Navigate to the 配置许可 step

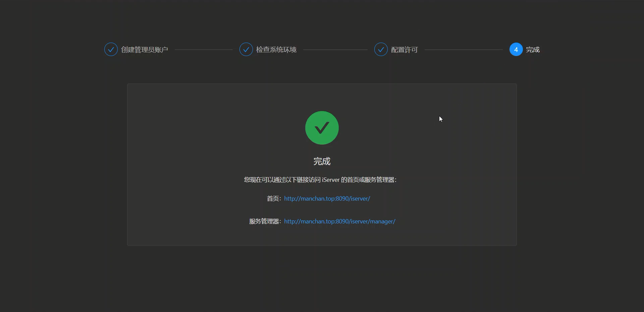pyautogui.click(x=404, y=49)
